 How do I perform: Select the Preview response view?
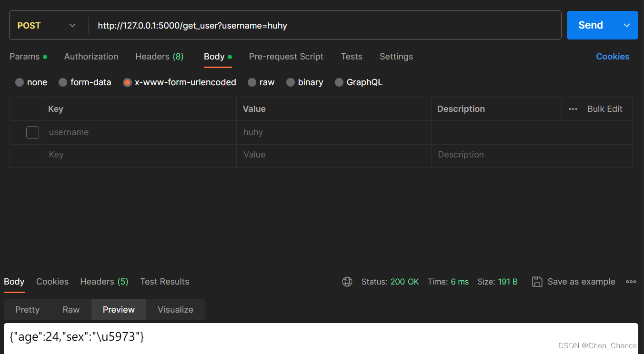click(119, 310)
